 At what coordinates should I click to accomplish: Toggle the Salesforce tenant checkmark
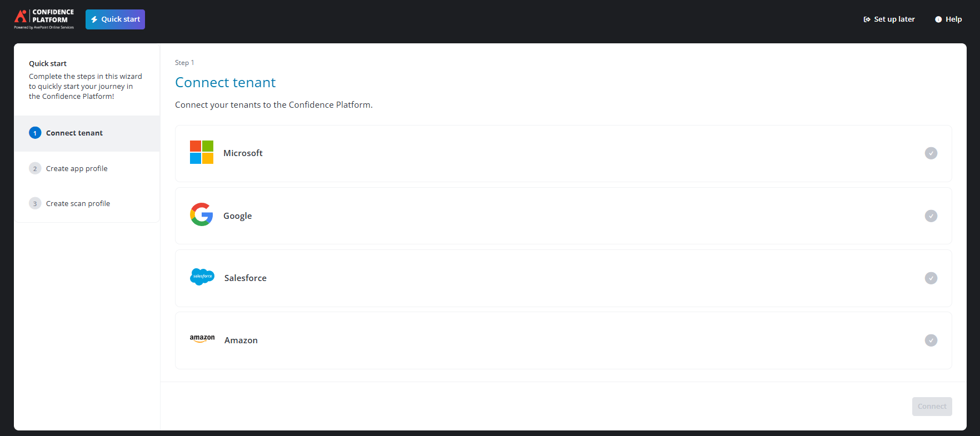pyautogui.click(x=931, y=278)
